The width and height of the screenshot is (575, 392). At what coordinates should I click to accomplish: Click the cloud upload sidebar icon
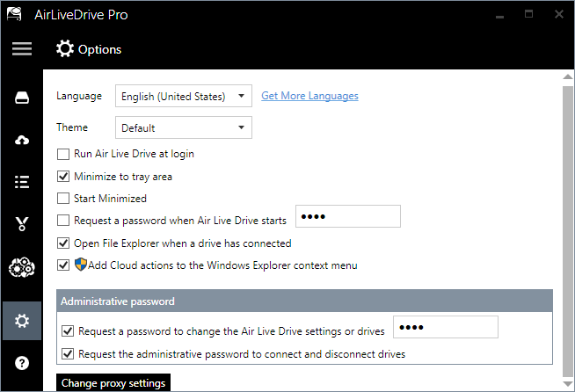click(22, 140)
